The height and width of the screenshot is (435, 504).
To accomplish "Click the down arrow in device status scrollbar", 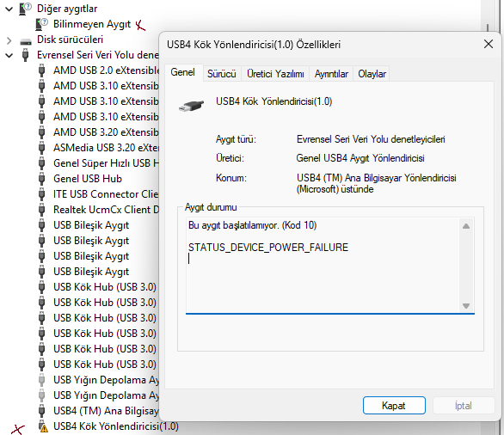I will (x=466, y=306).
